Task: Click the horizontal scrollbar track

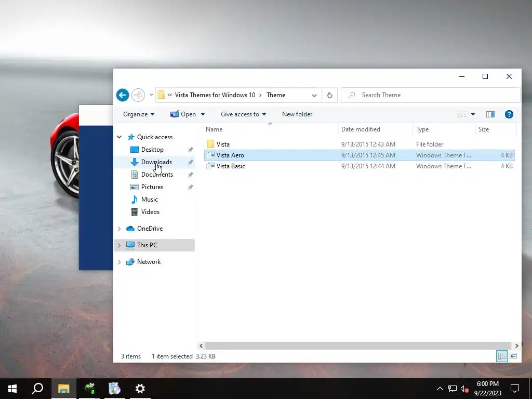Action: point(358,345)
